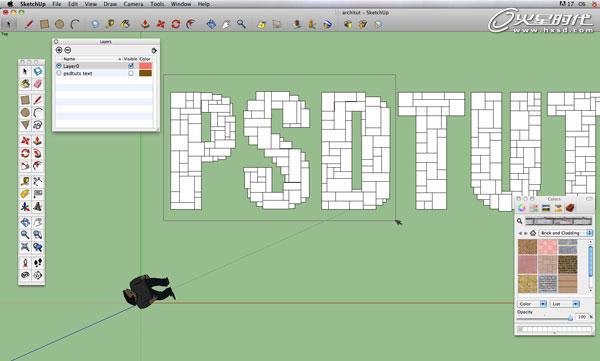600x361 pixels.
Task: Select the Freehand tool in floating toolbox
Action: pos(38,125)
